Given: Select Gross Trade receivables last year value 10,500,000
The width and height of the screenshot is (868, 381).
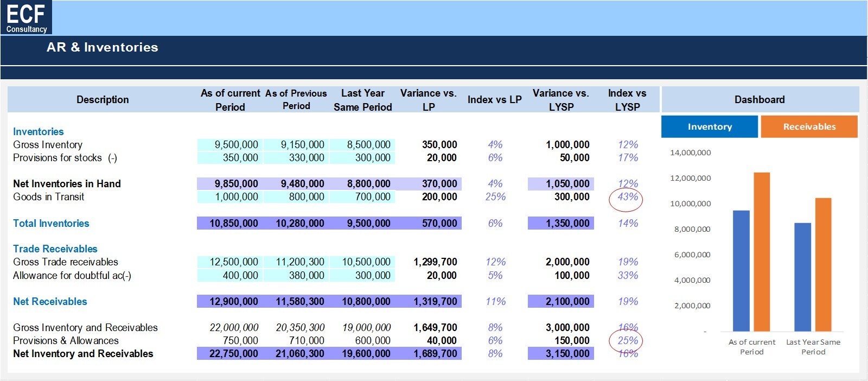Looking at the screenshot, I should [362, 262].
